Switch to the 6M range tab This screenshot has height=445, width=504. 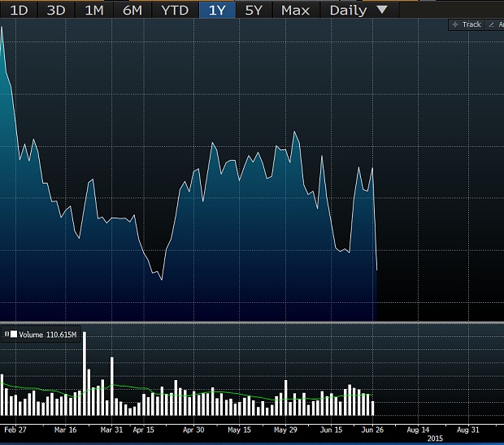click(x=132, y=11)
